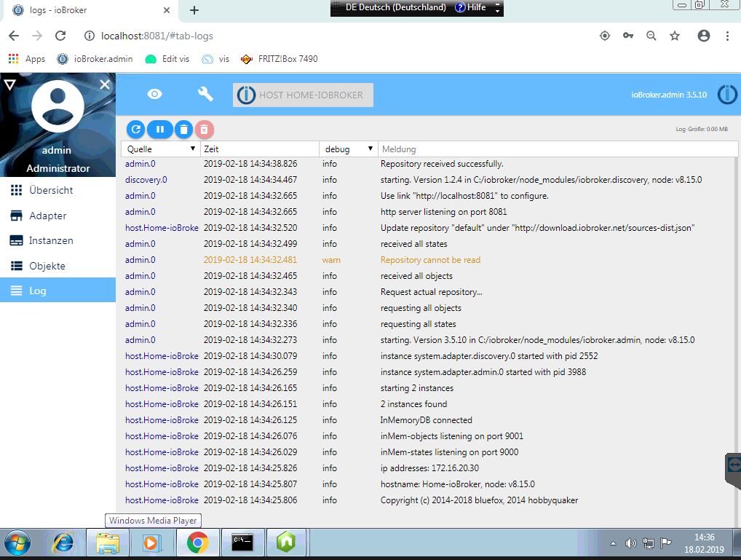This screenshot has height=560, width=741.
Task: Show hidden tray icons arrow
Action: point(613,543)
